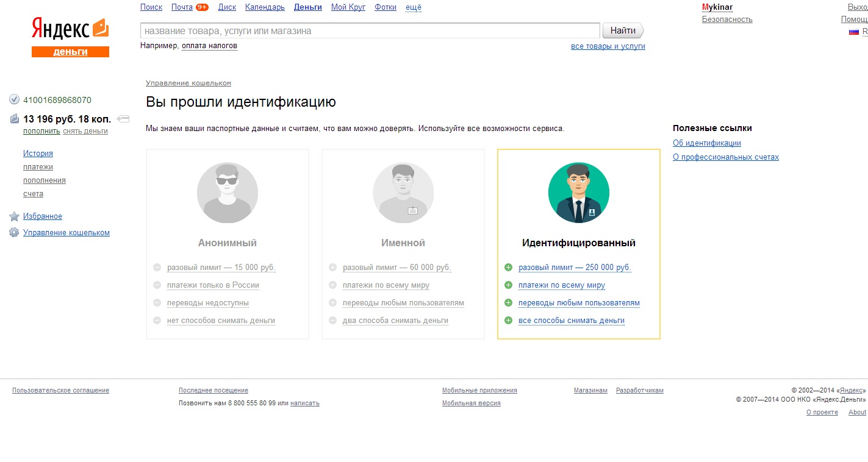Screen dimensions: 868x462
Task: Open Управление кошельком in the left sidebar
Action: click(66, 233)
